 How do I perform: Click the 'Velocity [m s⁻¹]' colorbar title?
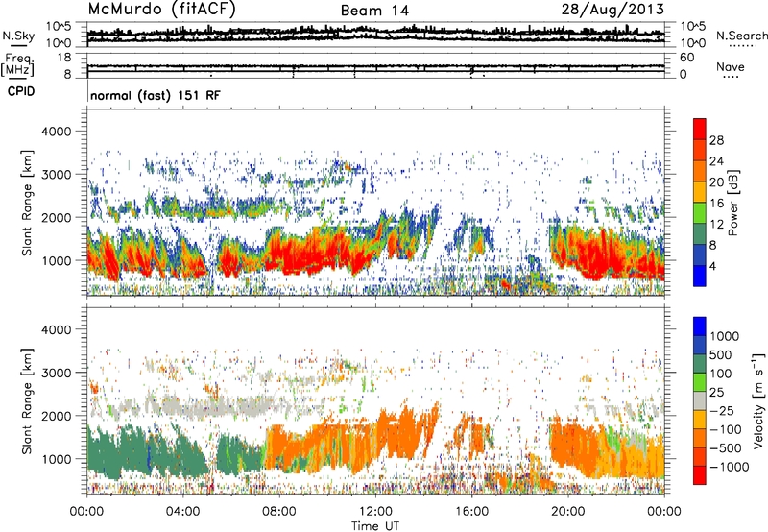[758, 400]
